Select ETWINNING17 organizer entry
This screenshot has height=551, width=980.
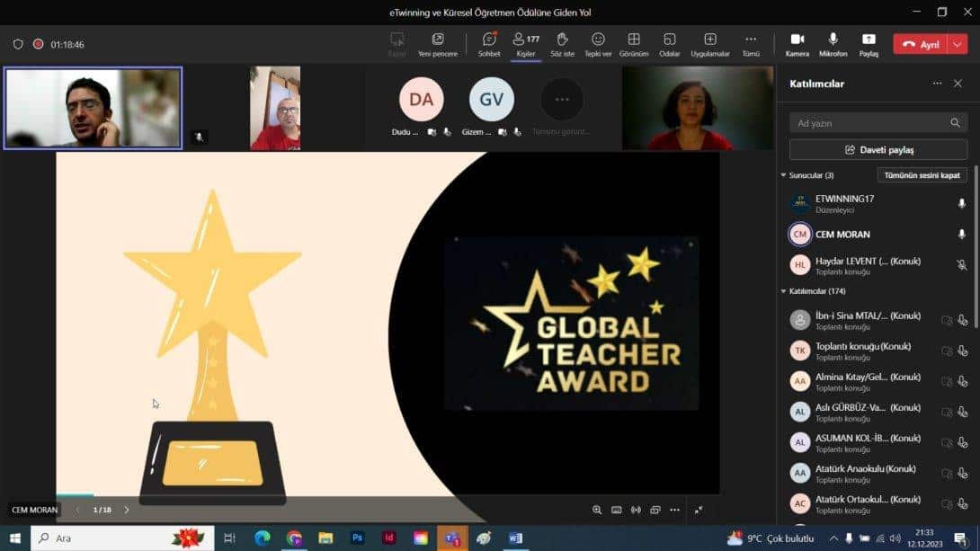tap(875, 204)
